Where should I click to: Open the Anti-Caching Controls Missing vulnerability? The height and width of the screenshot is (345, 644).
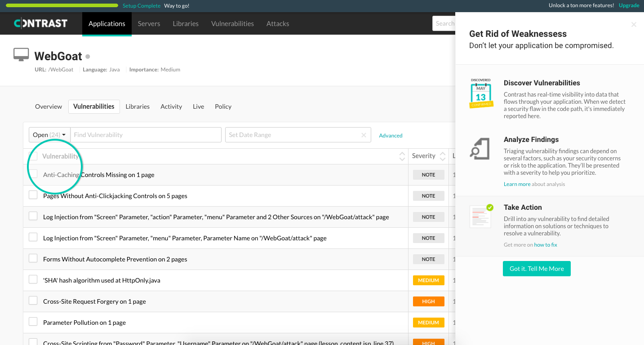click(99, 175)
